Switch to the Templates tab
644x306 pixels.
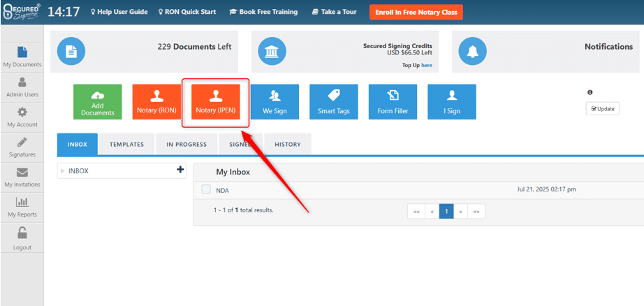click(126, 145)
